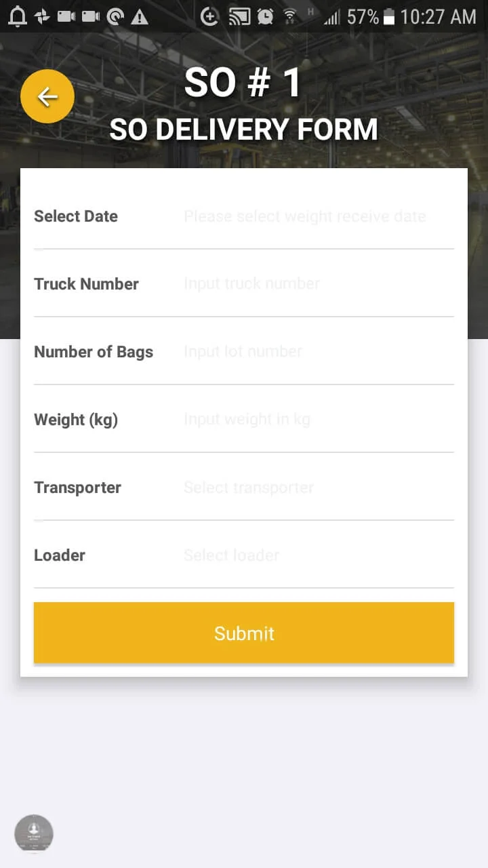Viewport: 488px width, 868px height.
Task: Tap the 10:27 AM clock
Action: click(x=439, y=17)
